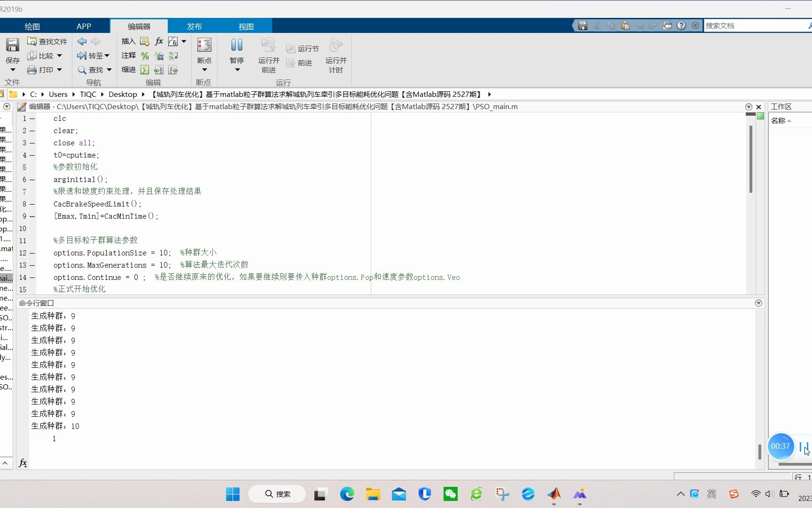The height and width of the screenshot is (508, 812).
Task: Expand quick access toolbar options arrow
Action: tap(695, 25)
